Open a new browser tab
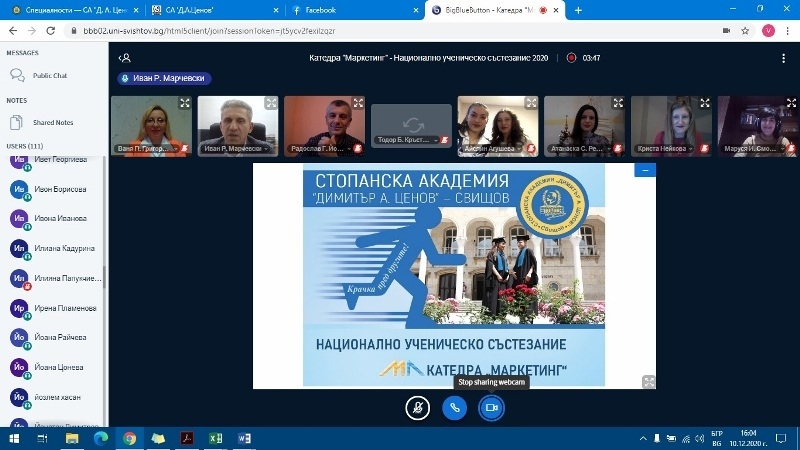Image resolution: width=800 pixels, height=450 pixels. (x=578, y=10)
